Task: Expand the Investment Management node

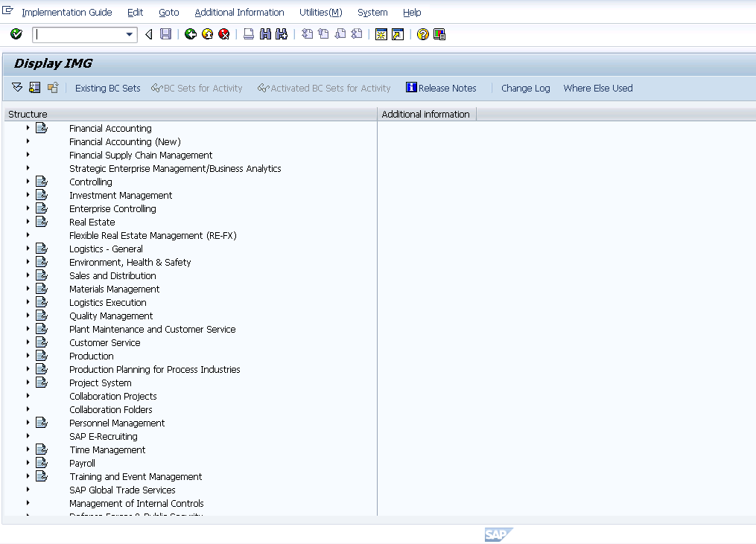Action: pyautogui.click(x=28, y=195)
